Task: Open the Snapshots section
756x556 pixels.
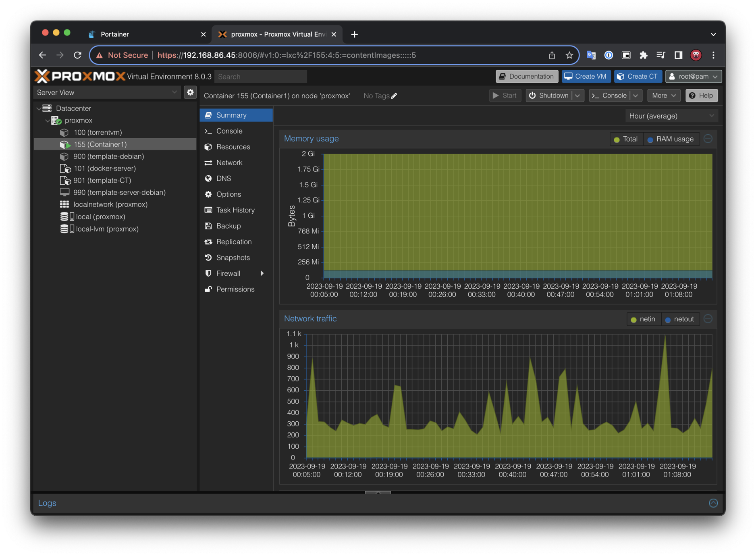Action: click(233, 258)
